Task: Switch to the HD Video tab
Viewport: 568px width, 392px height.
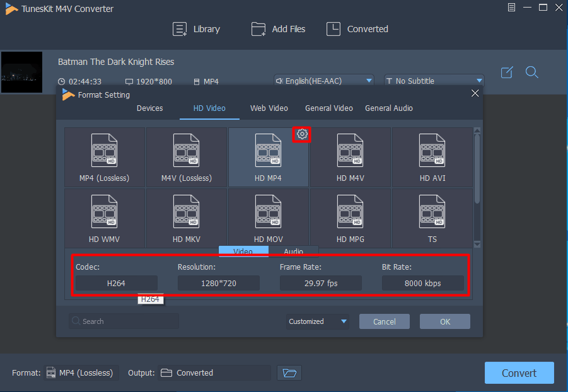Action: 209,108
